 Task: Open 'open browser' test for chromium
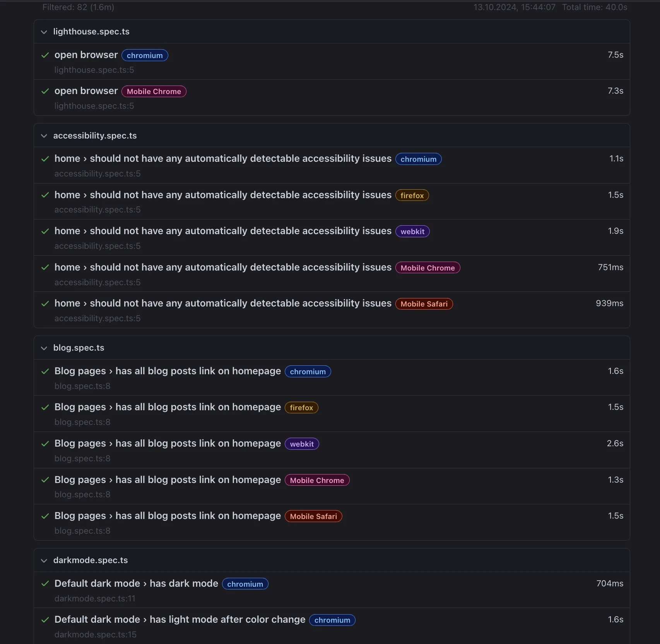coord(86,55)
